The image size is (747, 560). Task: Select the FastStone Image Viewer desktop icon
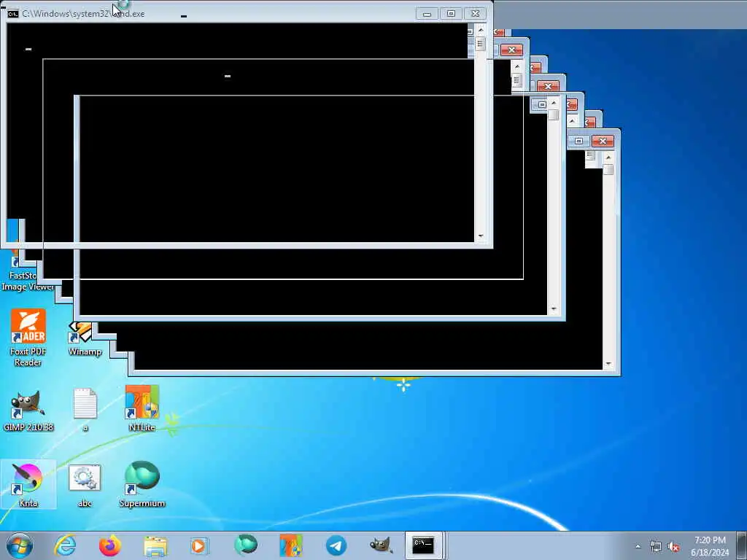tap(27, 274)
